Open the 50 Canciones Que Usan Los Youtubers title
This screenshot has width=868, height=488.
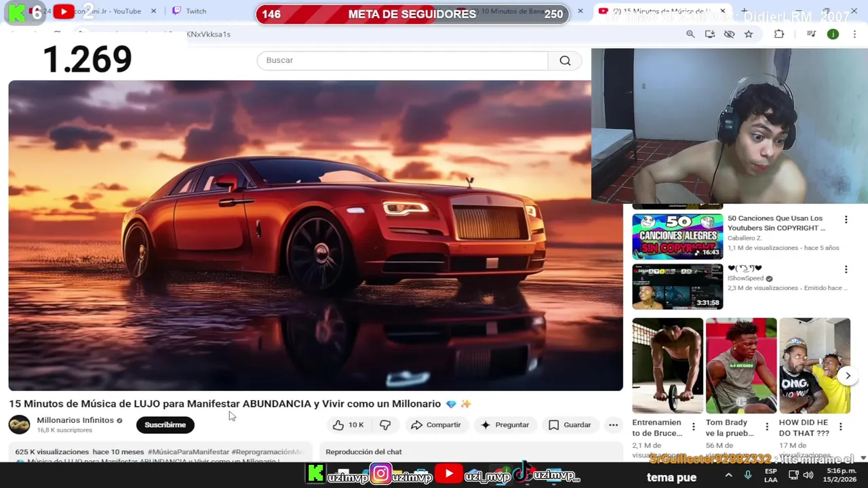click(x=776, y=223)
